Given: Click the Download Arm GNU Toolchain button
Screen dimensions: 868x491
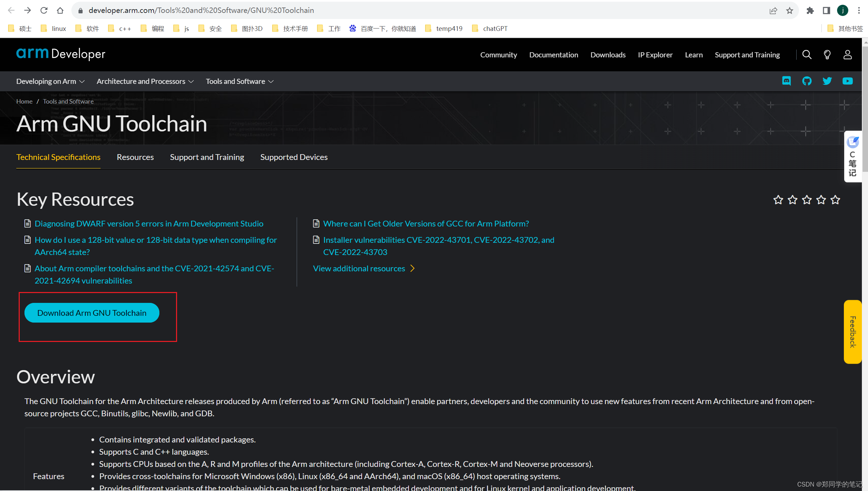Looking at the screenshot, I should tap(92, 313).
